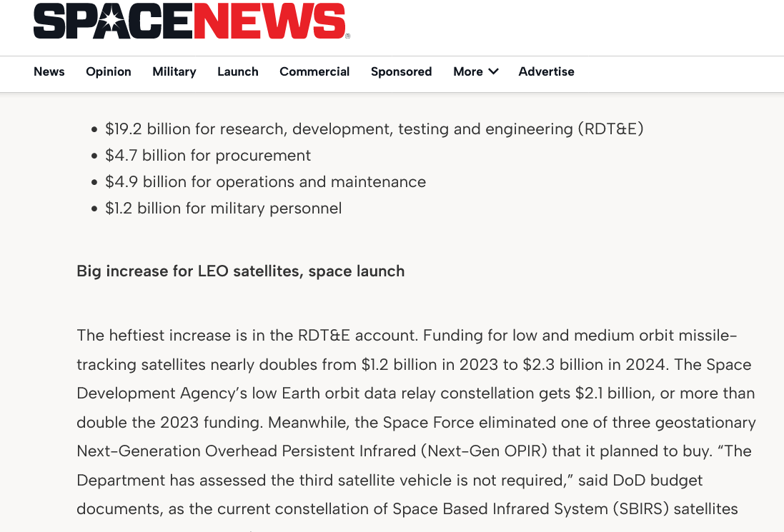Expand the More dropdown menu

click(475, 71)
